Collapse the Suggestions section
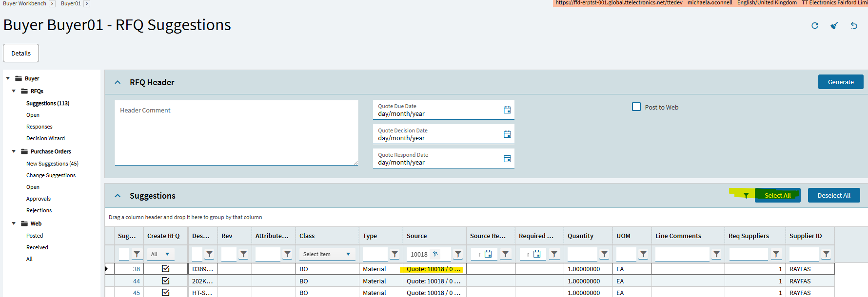The image size is (868, 297). [x=118, y=196]
